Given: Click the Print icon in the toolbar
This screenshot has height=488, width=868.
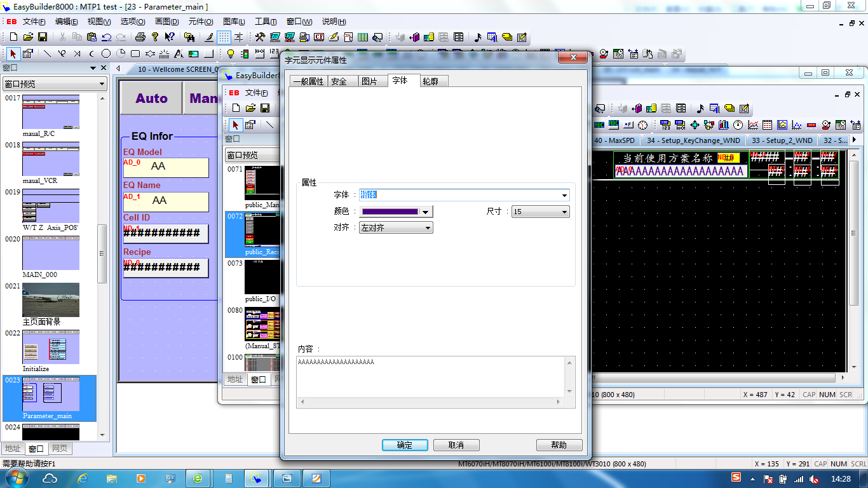Looking at the screenshot, I should coord(140,37).
